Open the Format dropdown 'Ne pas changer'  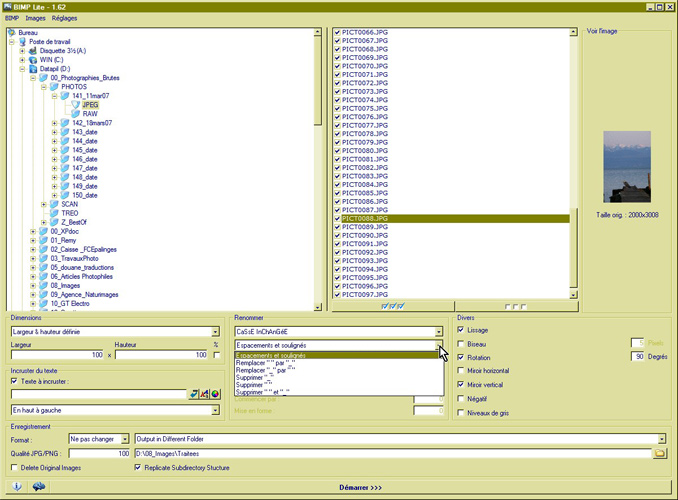[99, 438]
